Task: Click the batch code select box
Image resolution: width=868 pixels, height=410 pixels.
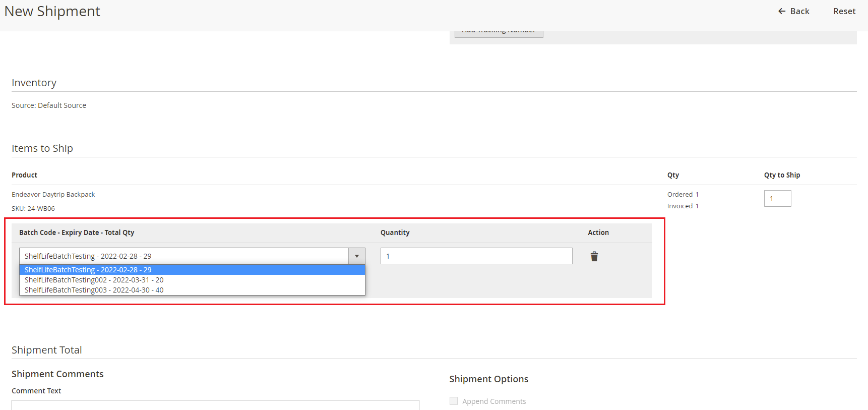Action: (184, 256)
